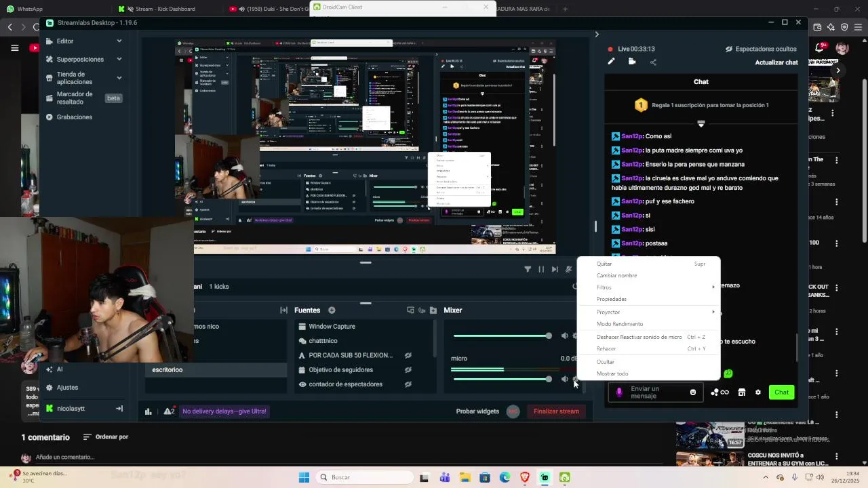The width and height of the screenshot is (868, 488).
Task: Open the hamburger menu in browser window
Action: coord(14,47)
